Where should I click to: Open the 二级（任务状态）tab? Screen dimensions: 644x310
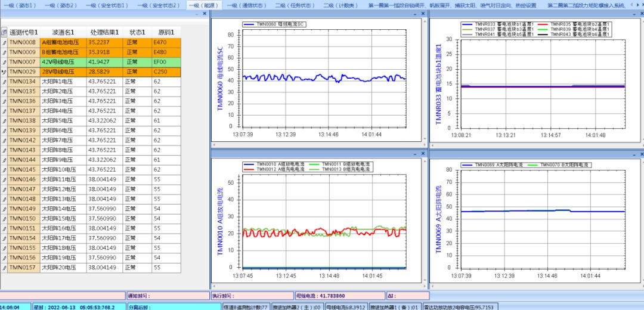click(x=295, y=5)
